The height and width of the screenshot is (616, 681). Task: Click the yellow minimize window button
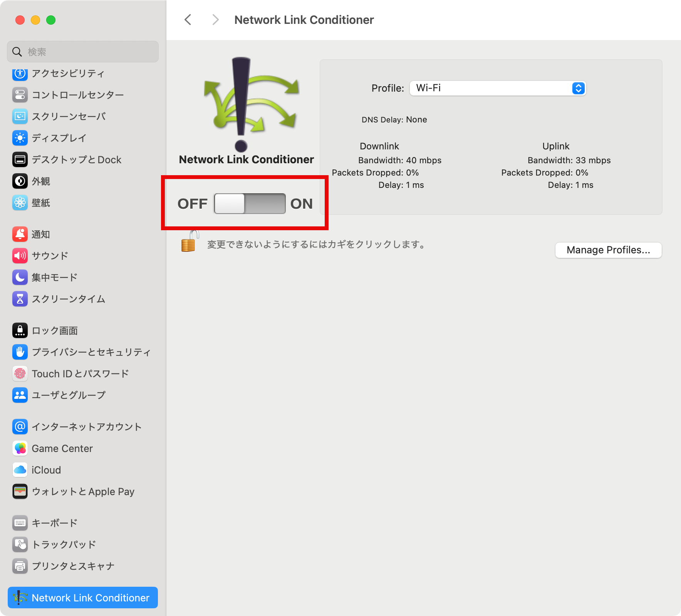point(35,20)
